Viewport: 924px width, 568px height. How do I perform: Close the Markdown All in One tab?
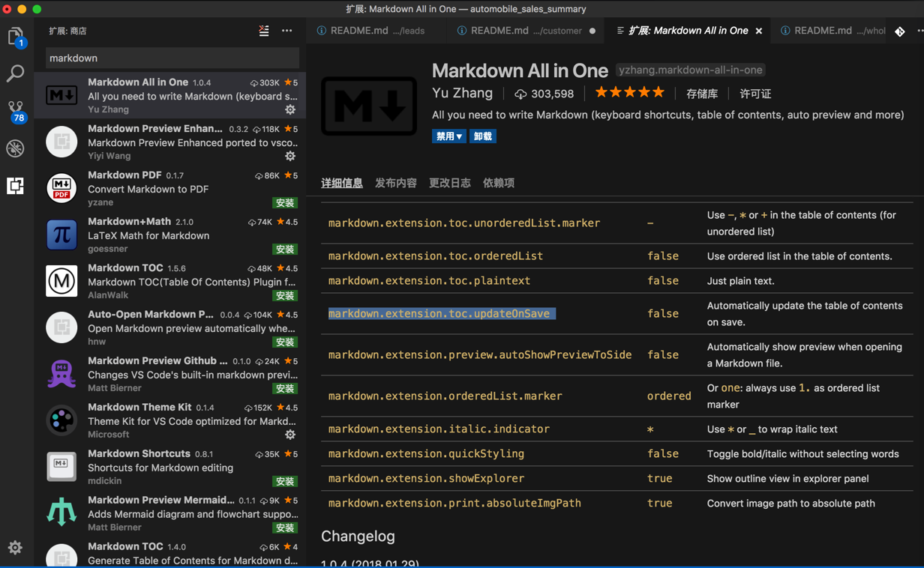(x=759, y=31)
